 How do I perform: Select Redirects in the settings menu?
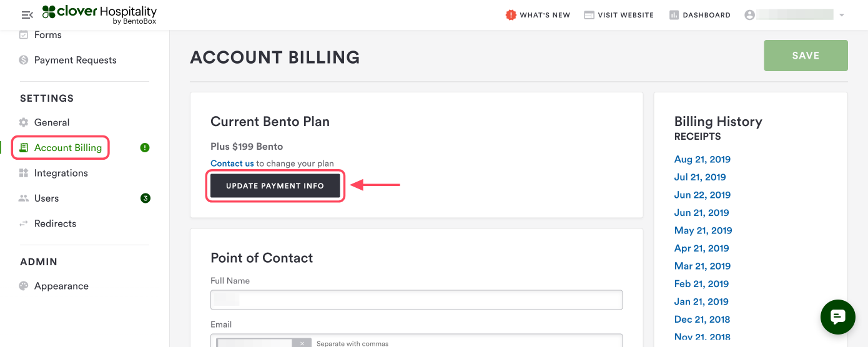coord(55,223)
